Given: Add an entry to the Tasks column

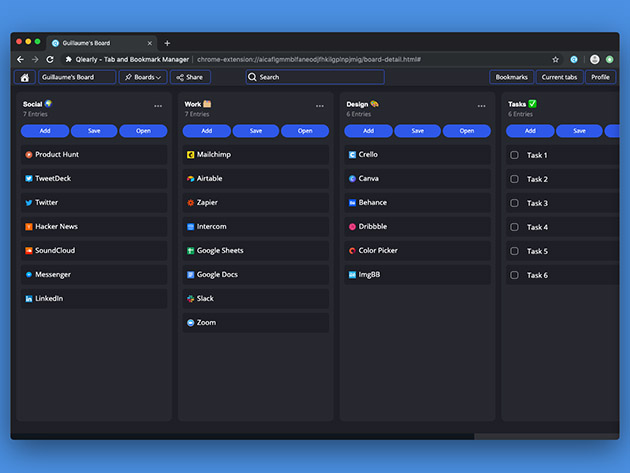Looking at the screenshot, I should [530, 131].
